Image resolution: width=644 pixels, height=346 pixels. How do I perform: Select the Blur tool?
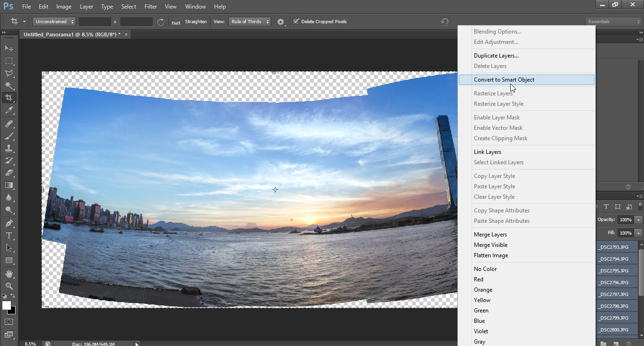(9, 197)
